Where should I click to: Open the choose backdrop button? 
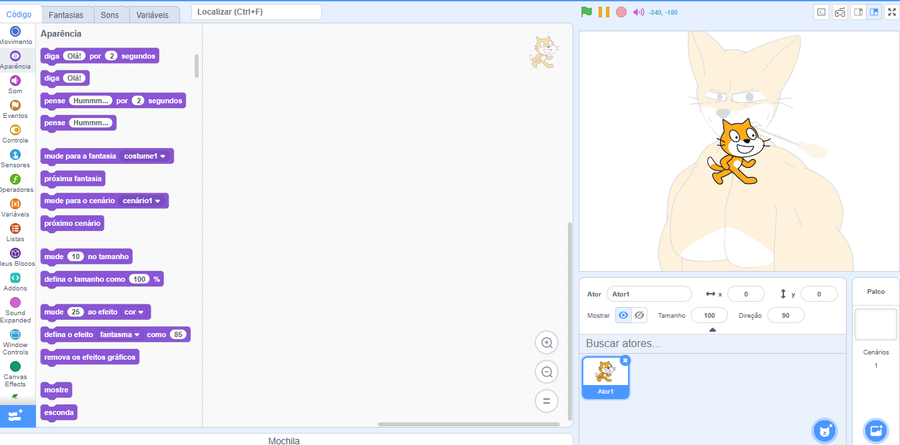(875, 430)
